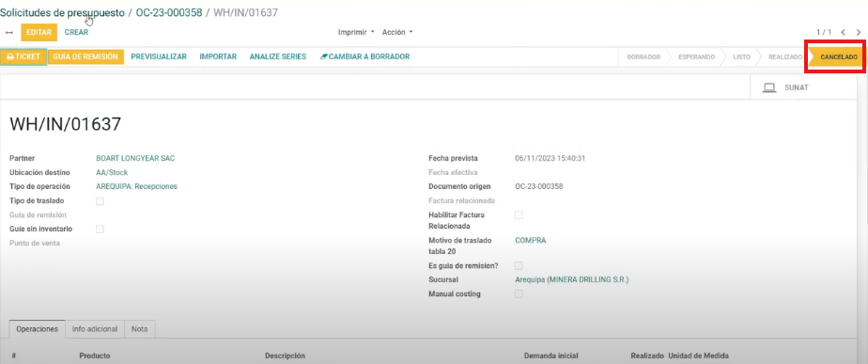Click the WH/IN/01637 record title
Image resolution: width=868 pixels, height=364 pixels.
tap(66, 124)
